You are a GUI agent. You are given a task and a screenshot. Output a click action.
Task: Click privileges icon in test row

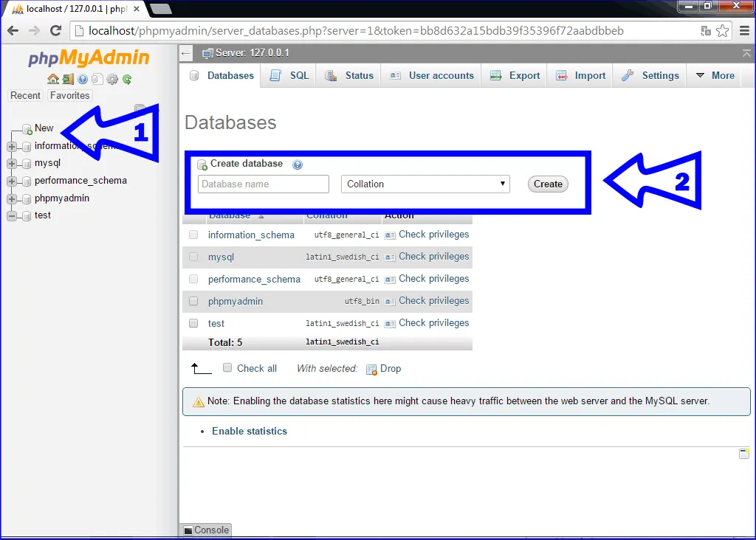pos(390,324)
